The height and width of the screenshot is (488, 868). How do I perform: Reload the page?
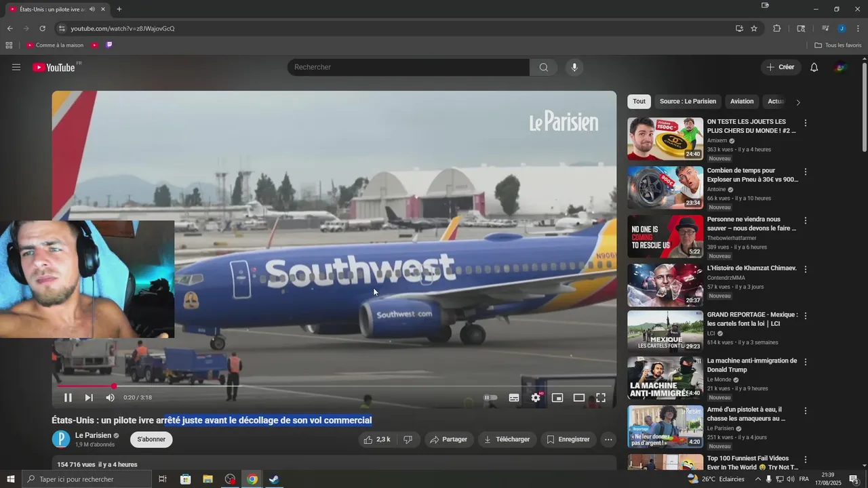point(42,28)
